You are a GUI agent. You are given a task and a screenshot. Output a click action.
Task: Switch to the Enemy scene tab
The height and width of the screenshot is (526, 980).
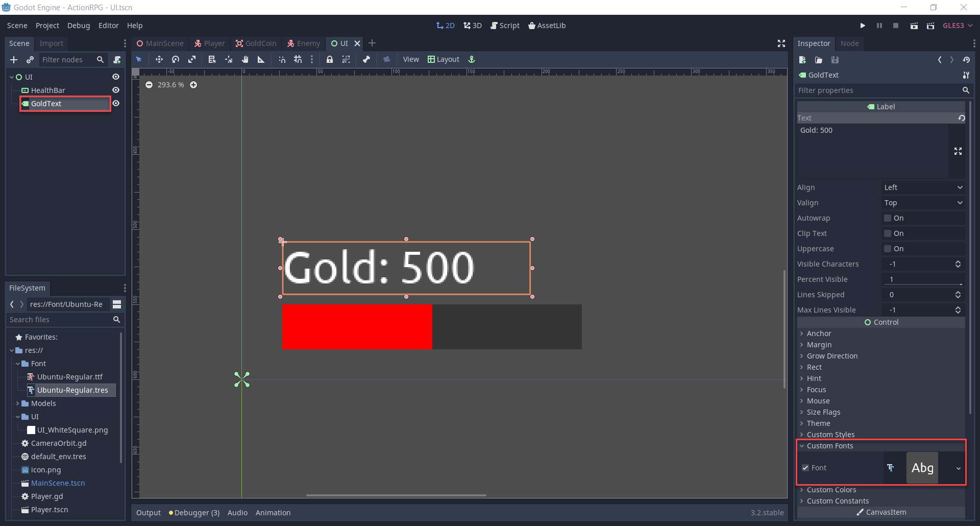tap(303, 43)
